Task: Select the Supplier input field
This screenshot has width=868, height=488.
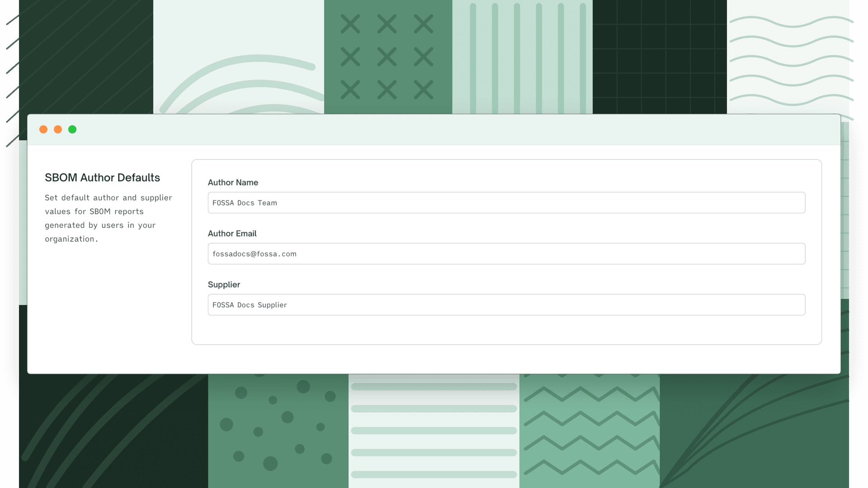Action: [x=506, y=305]
